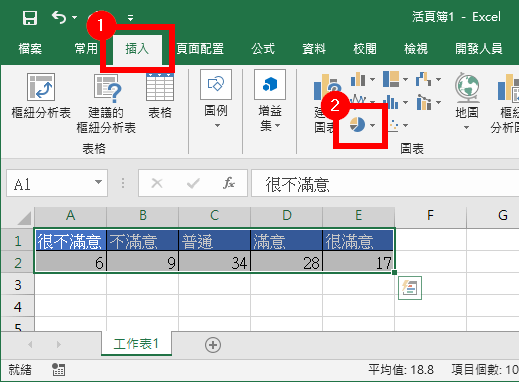Viewport: 519px width, 382px height.
Task: Click the Save icon in the quick access toolbar
Action: 30,17
